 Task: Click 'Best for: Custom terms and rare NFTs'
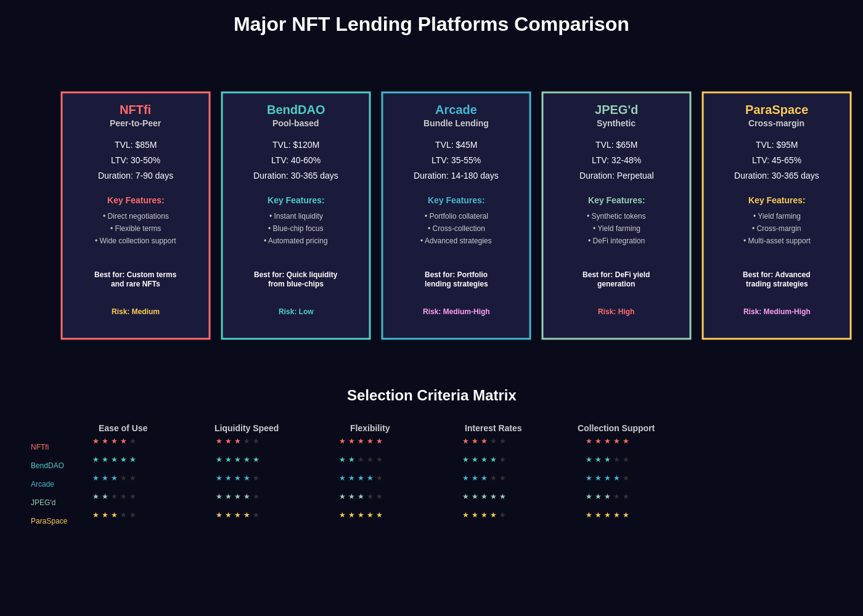136,279
